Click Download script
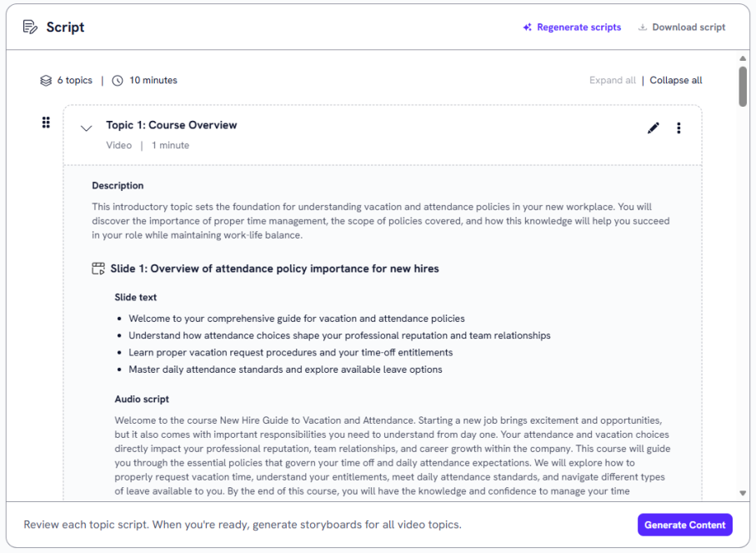The image size is (756, 553). (688, 28)
